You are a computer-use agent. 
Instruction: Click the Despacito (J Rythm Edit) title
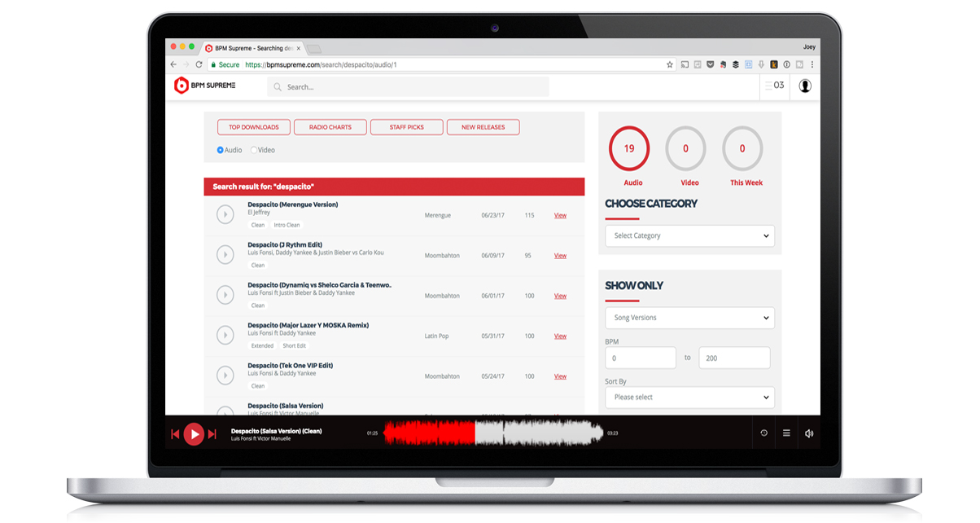pos(285,244)
